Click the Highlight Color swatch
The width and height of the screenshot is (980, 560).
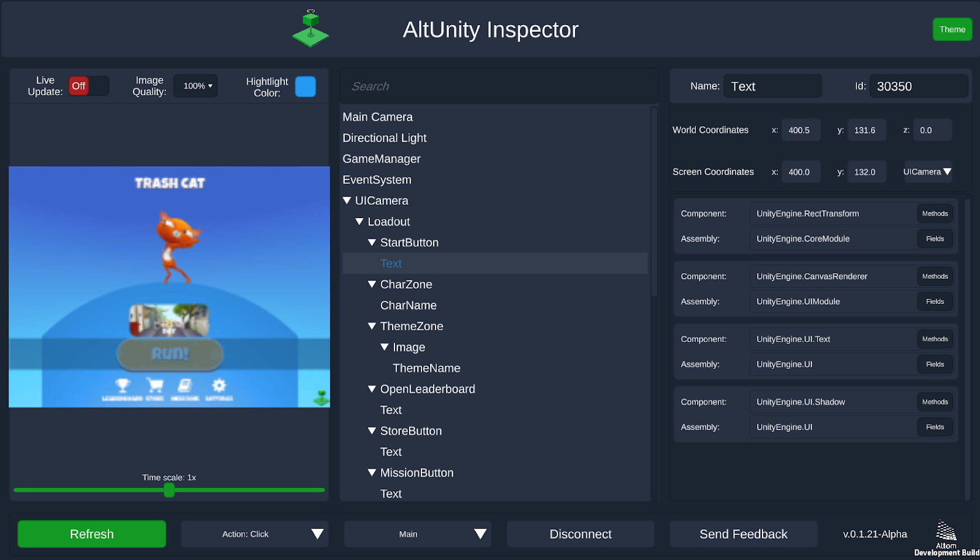tap(306, 86)
